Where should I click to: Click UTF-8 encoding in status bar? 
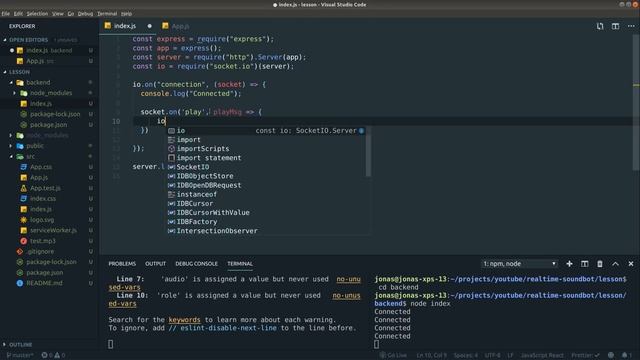(492, 355)
